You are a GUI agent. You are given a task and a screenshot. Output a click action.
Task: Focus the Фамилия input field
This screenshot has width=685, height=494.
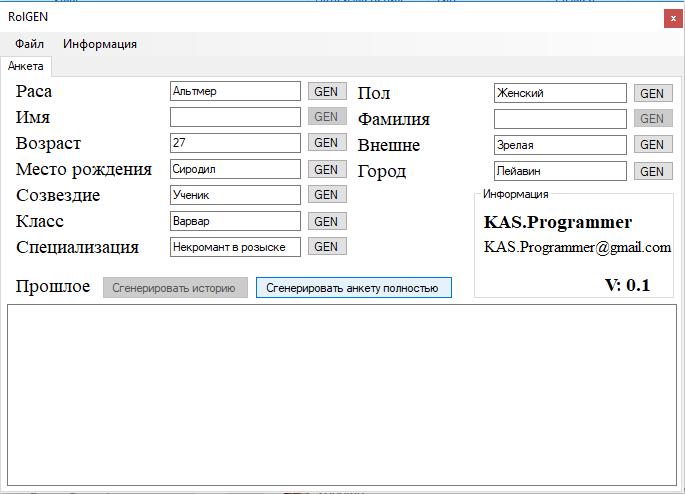coord(559,119)
